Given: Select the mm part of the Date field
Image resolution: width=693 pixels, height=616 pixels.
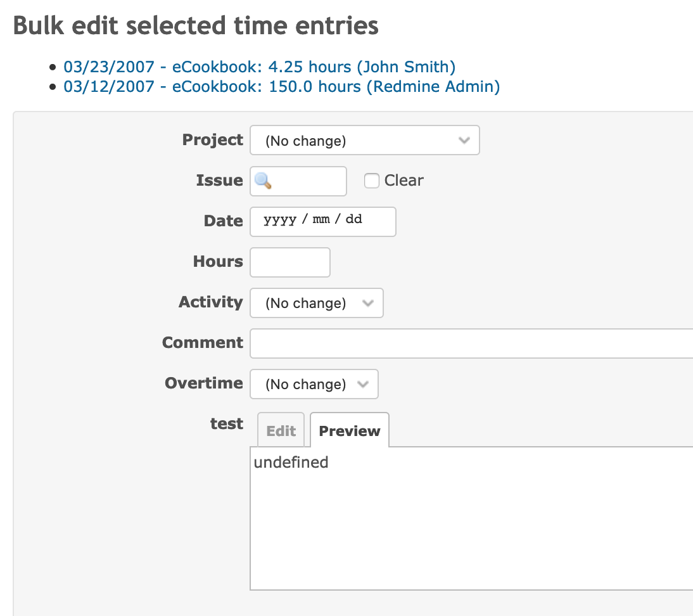Looking at the screenshot, I should tap(322, 220).
